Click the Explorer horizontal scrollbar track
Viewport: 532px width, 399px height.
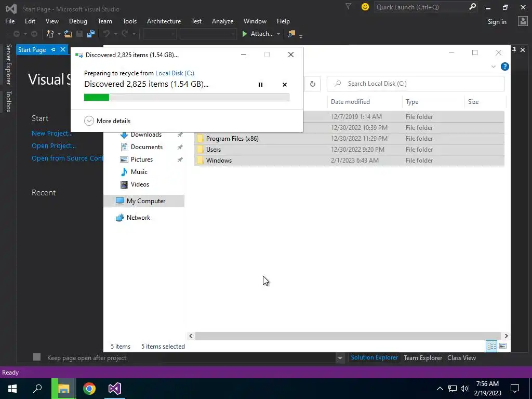click(348, 336)
